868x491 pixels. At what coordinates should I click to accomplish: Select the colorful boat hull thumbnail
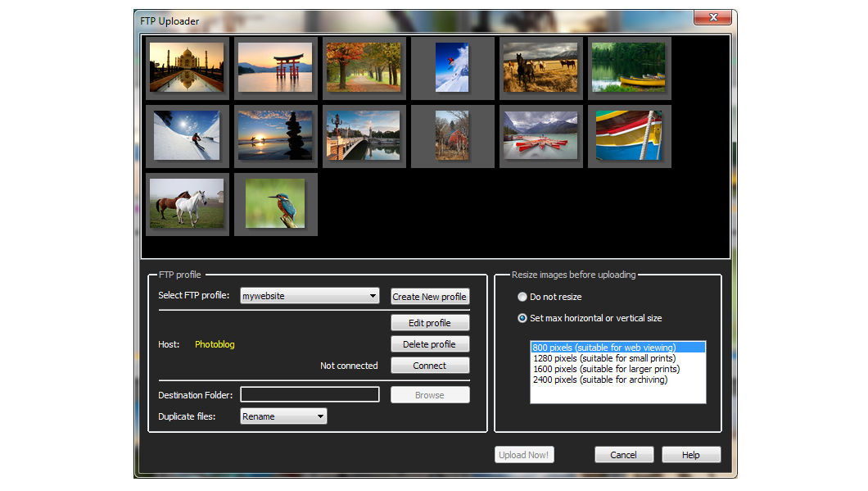(x=630, y=136)
